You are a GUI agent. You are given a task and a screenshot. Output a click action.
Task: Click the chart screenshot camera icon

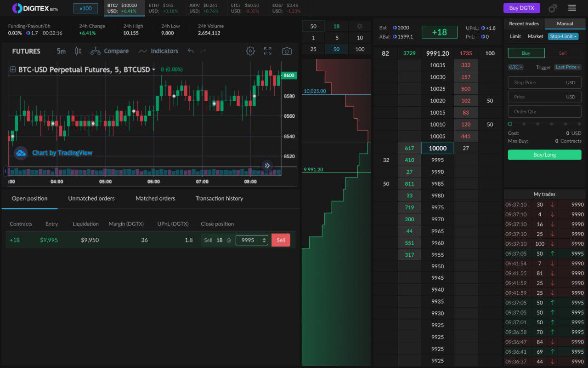click(x=287, y=51)
